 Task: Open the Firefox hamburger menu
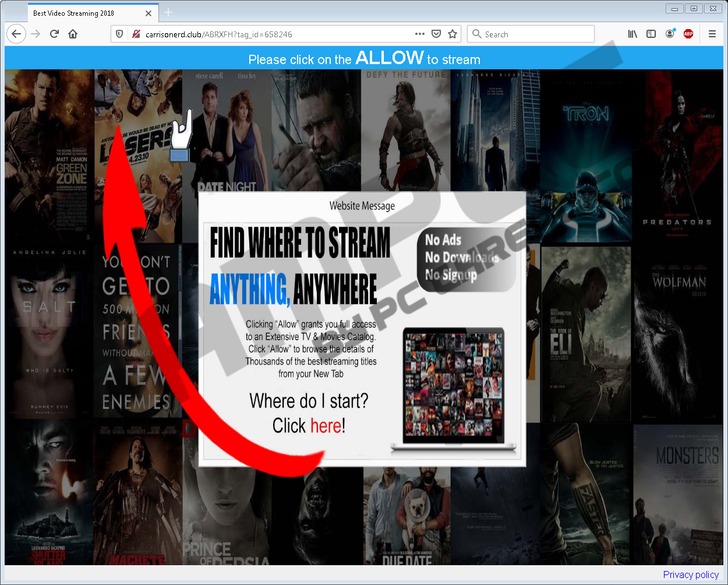(712, 34)
